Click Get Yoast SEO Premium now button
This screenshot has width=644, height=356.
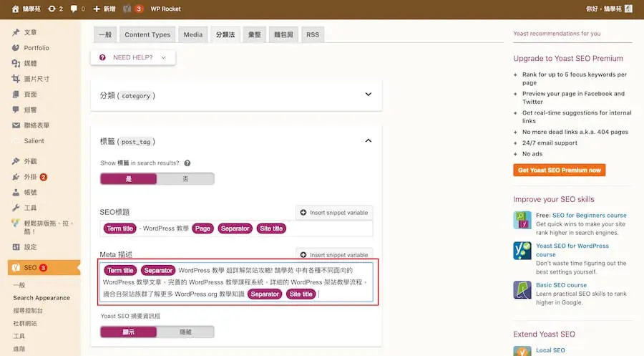tap(559, 170)
